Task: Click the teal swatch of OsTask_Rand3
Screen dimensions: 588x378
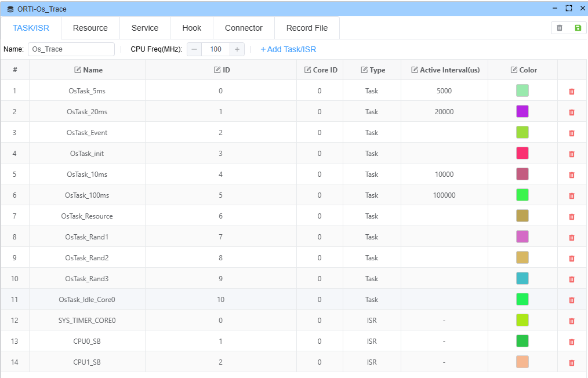Action: (x=522, y=278)
